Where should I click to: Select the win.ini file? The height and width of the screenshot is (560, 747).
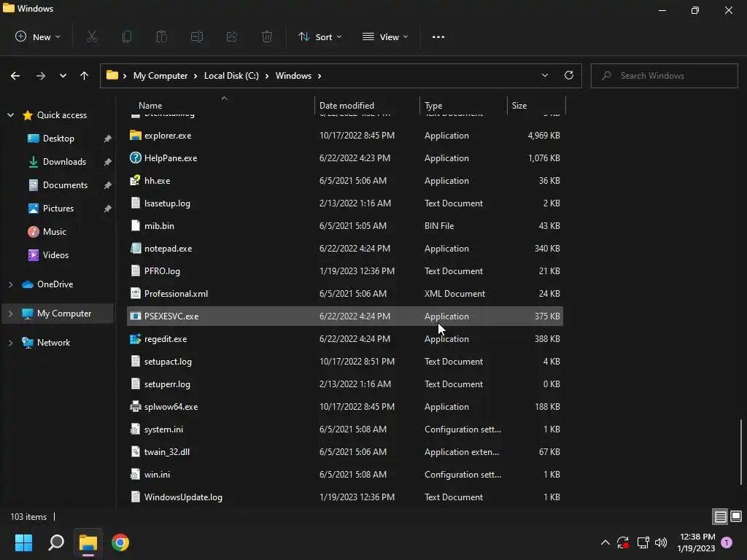pyautogui.click(x=345, y=474)
